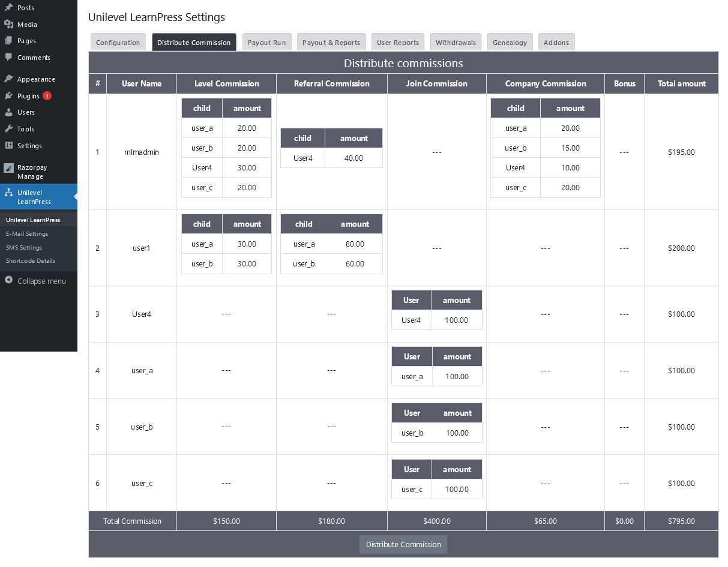The width and height of the screenshot is (728, 567).
Task: Switch to the Genealogy tab
Action: (x=510, y=42)
